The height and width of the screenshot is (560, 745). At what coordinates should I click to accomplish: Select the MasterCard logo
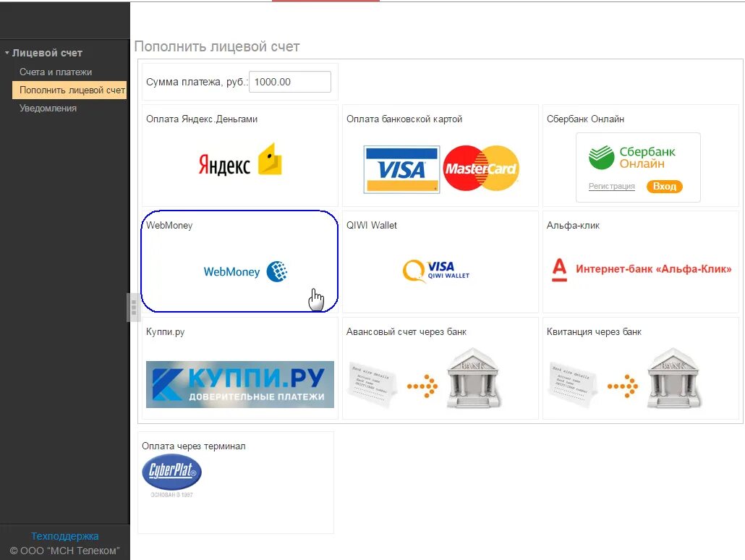[x=481, y=169]
